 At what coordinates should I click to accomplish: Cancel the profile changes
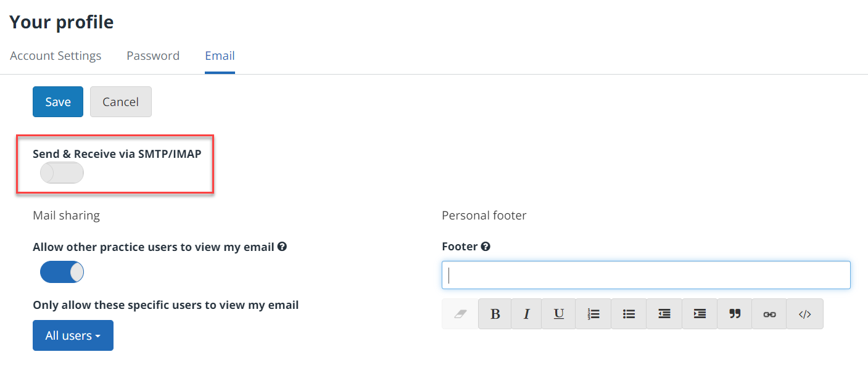pos(120,102)
